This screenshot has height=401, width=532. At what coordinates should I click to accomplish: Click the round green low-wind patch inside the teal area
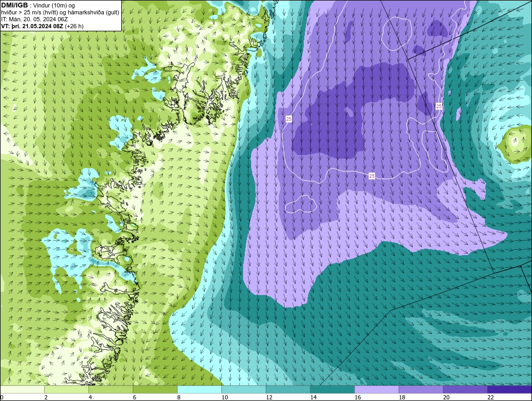pos(515,144)
